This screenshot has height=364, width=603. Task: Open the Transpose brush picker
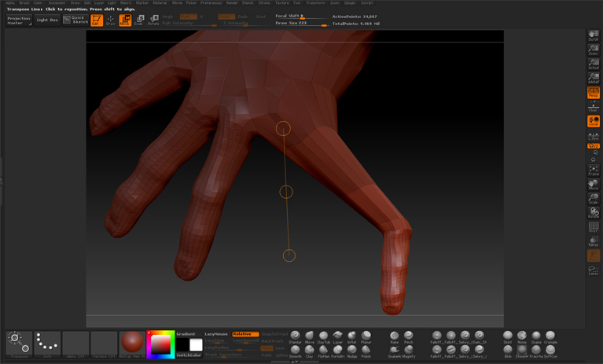19,344
